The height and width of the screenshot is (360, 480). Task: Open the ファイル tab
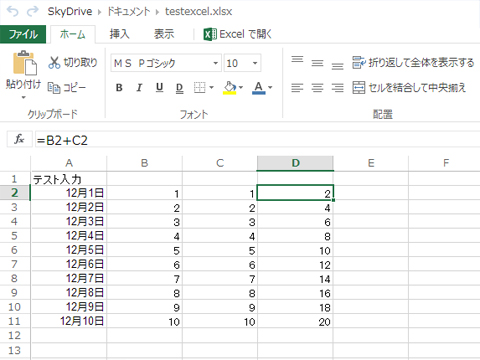[23, 34]
